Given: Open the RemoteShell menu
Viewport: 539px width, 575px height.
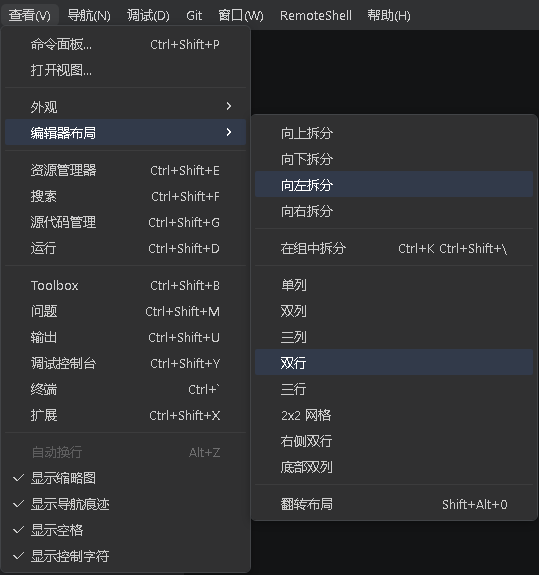Looking at the screenshot, I should (316, 15).
